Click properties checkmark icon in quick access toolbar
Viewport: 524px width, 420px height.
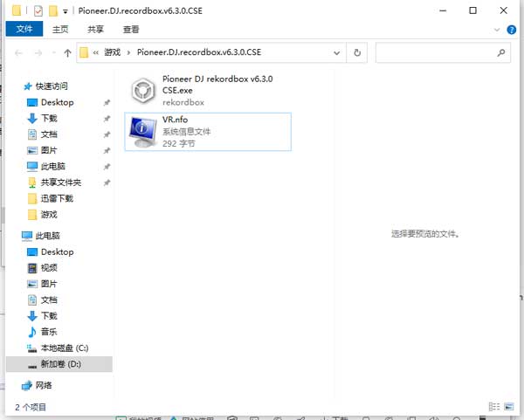click(x=38, y=11)
